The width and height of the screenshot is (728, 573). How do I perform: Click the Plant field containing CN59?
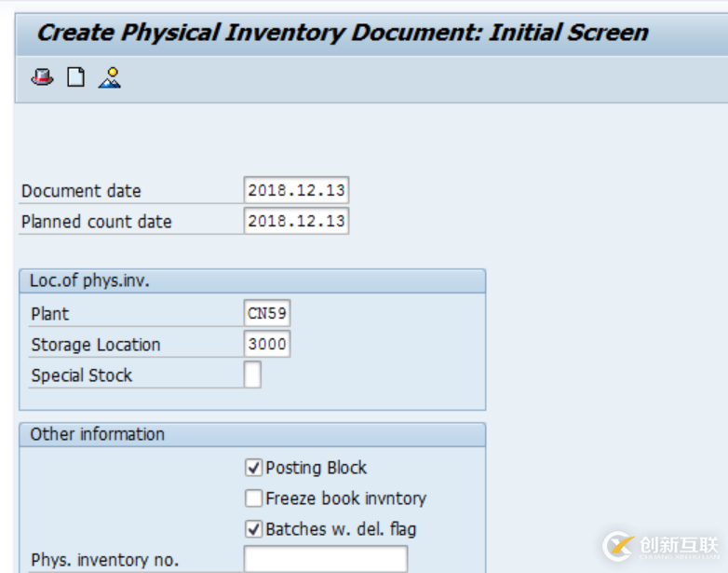point(267,313)
